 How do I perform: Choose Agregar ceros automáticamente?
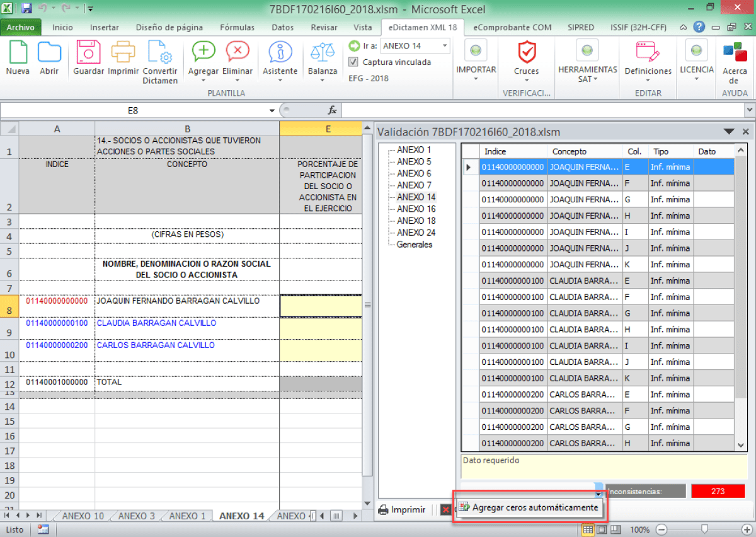529,507
